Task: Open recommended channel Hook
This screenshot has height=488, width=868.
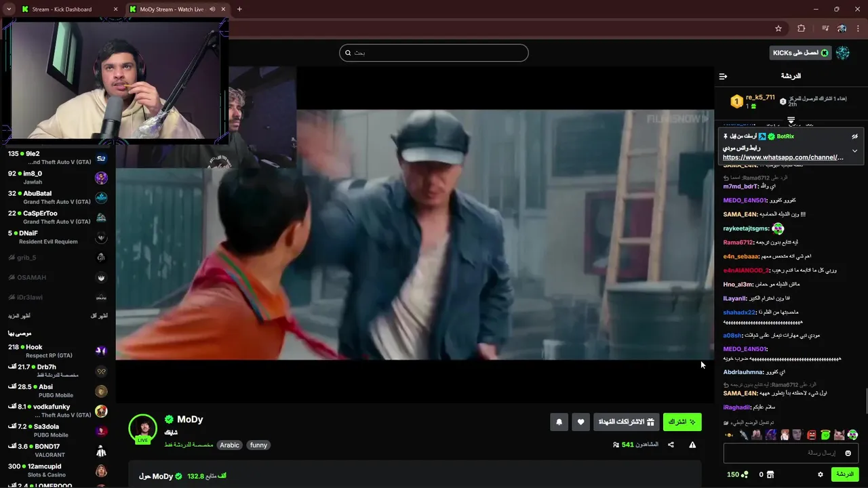Action: point(58,351)
